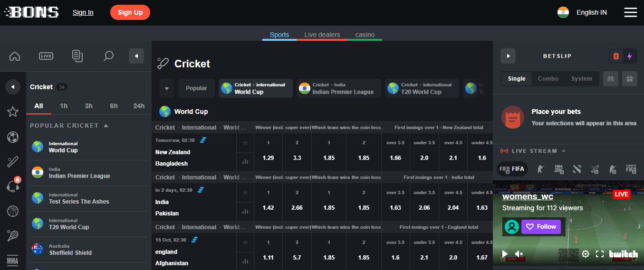The width and height of the screenshot is (644, 270).
Task: Filter cricket events by All
Action: tap(39, 106)
